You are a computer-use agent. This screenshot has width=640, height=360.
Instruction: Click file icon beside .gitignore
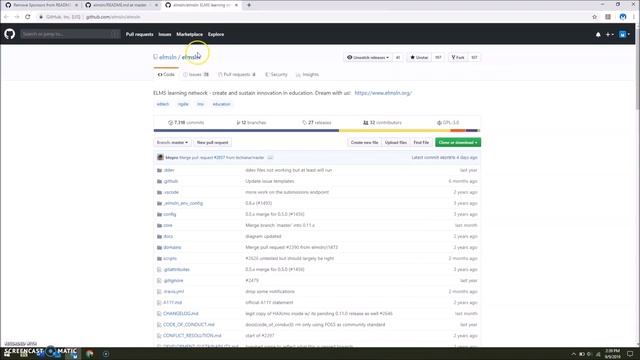pyautogui.click(x=159, y=280)
